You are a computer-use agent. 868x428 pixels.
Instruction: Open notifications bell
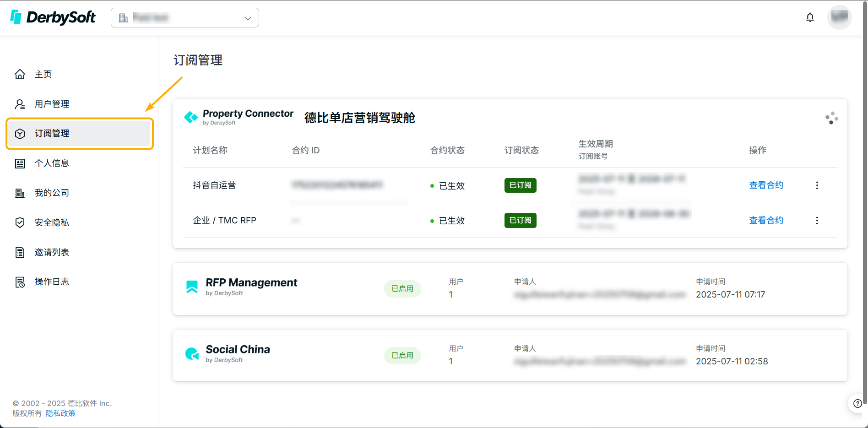(810, 17)
